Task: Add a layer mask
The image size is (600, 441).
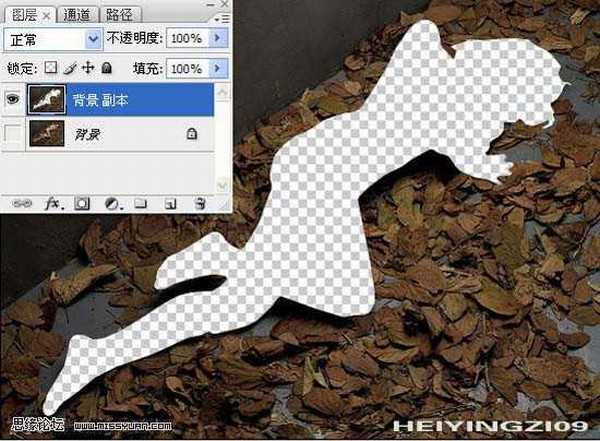Action: coord(82,203)
